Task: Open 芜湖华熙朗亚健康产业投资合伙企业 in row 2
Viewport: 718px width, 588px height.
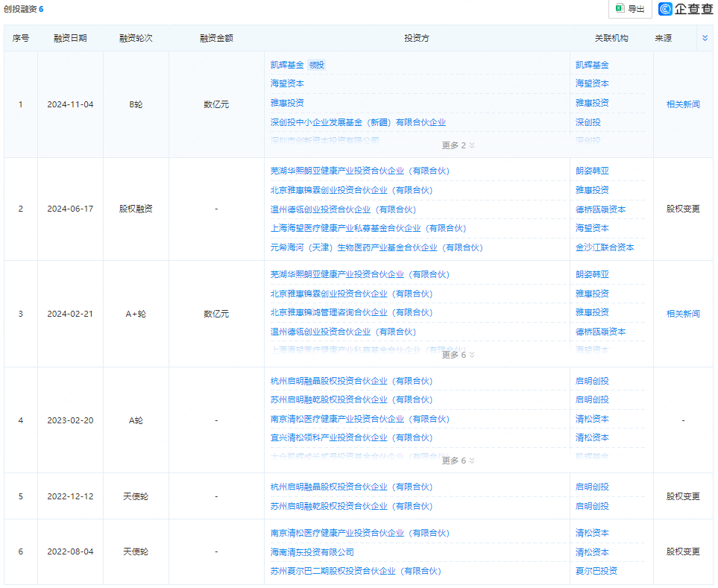Action: tap(360, 171)
